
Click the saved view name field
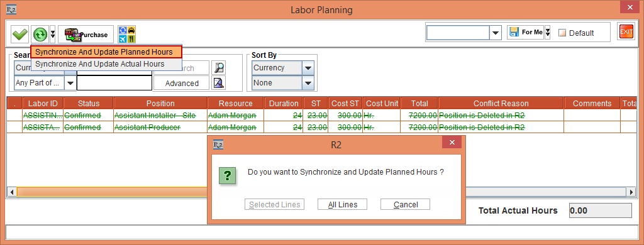point(458,33)
